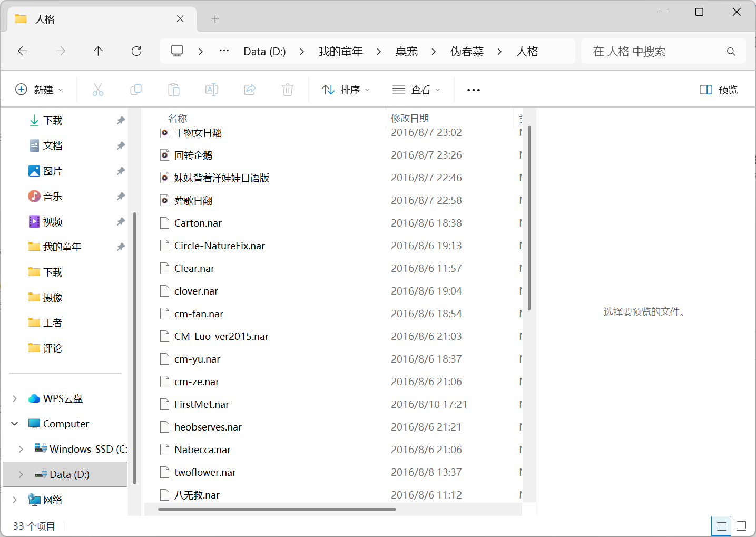Expand the 网络 tree node
The height and width of the screenshot is (537, 756).
point(15,500)
